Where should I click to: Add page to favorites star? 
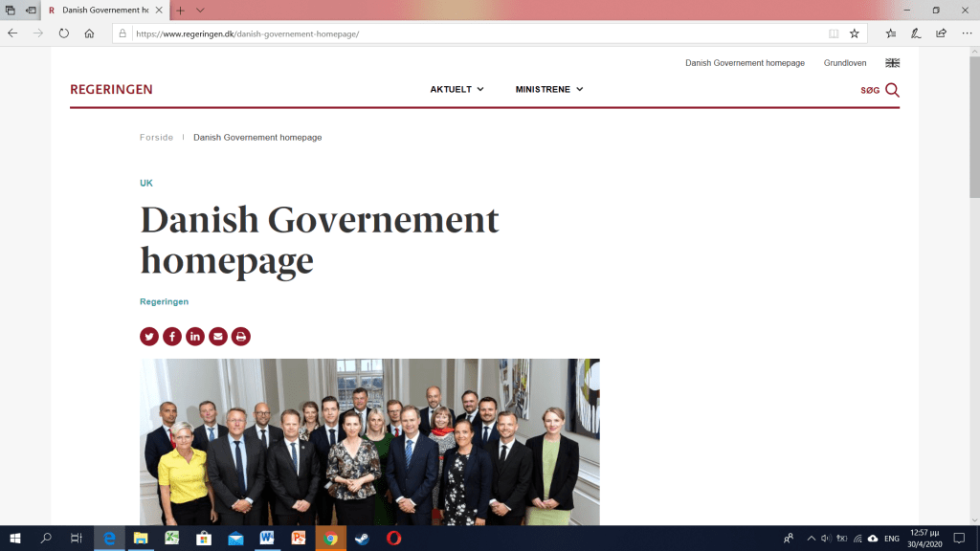coord(854,33)
